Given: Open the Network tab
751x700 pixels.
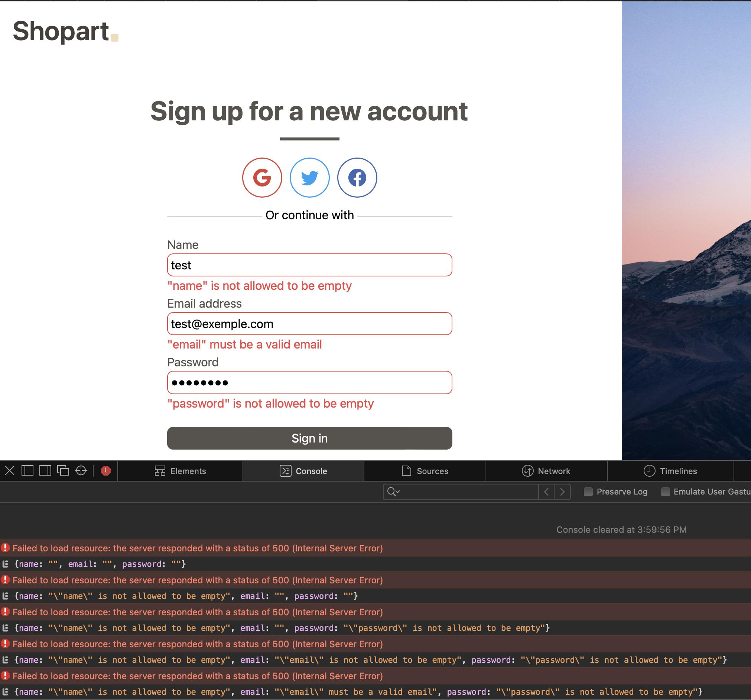Looking at the screenshot, I should click(546, 471).
